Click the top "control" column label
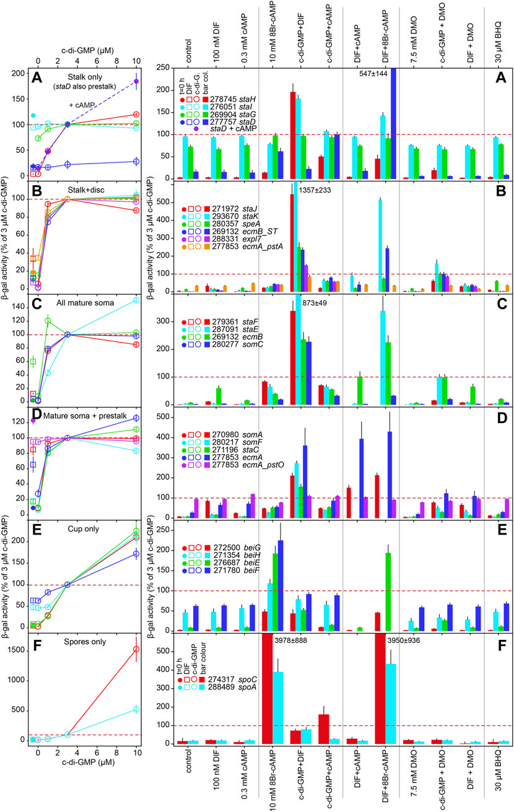This screenshot has height=812, width=514. coord(188,50)
